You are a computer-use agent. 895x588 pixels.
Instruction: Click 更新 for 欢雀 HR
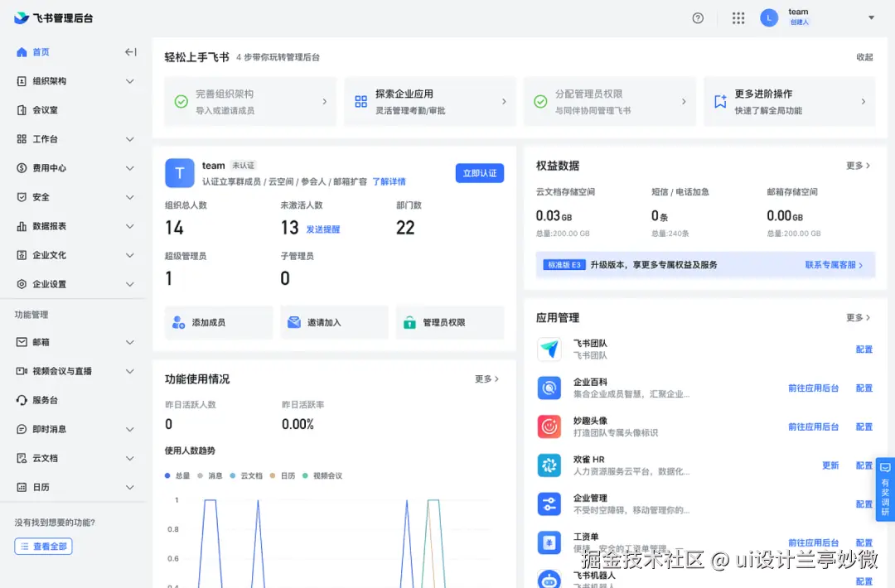pos(830,466)
